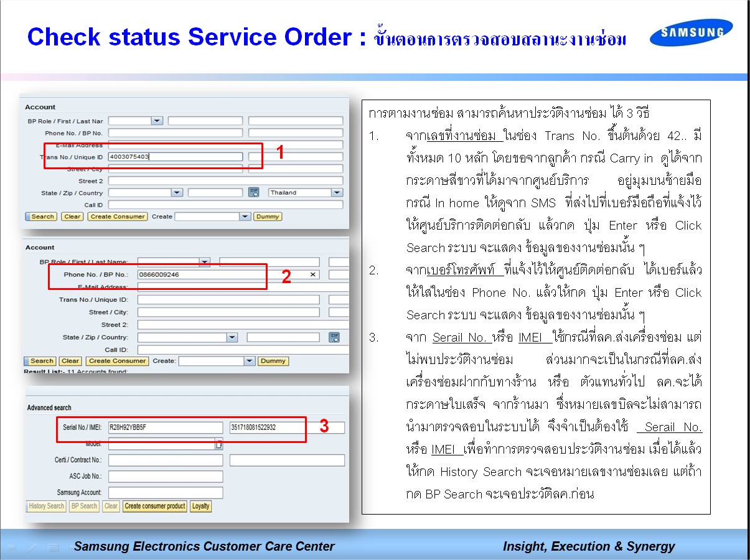This screenshot has height=560, width=750.
Task: Click the History Search button
Action: tap(46, 506)
